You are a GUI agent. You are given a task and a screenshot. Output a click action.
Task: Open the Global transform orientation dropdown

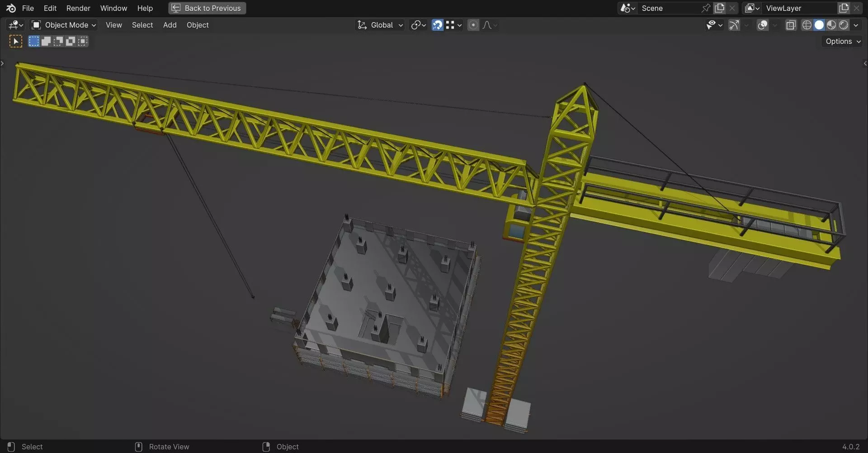[x=380, y=25]
